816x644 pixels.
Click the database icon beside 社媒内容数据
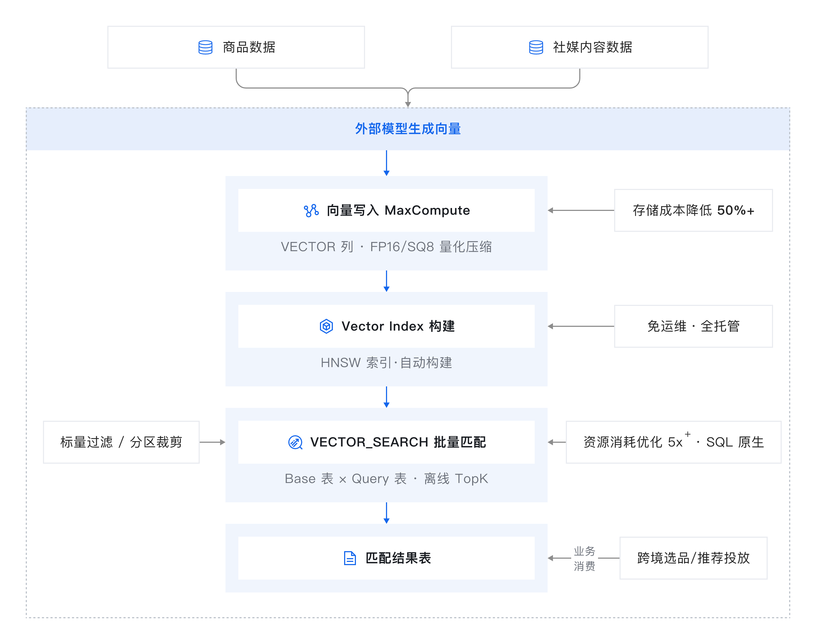coord(536,47)
